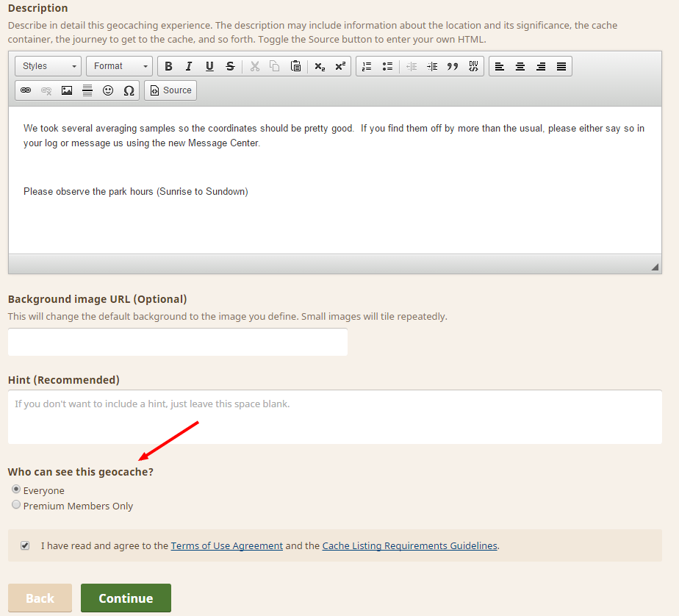Open Cache Listing Requirements Guidelines link
The image size is (679, 616).
[409, 546]
